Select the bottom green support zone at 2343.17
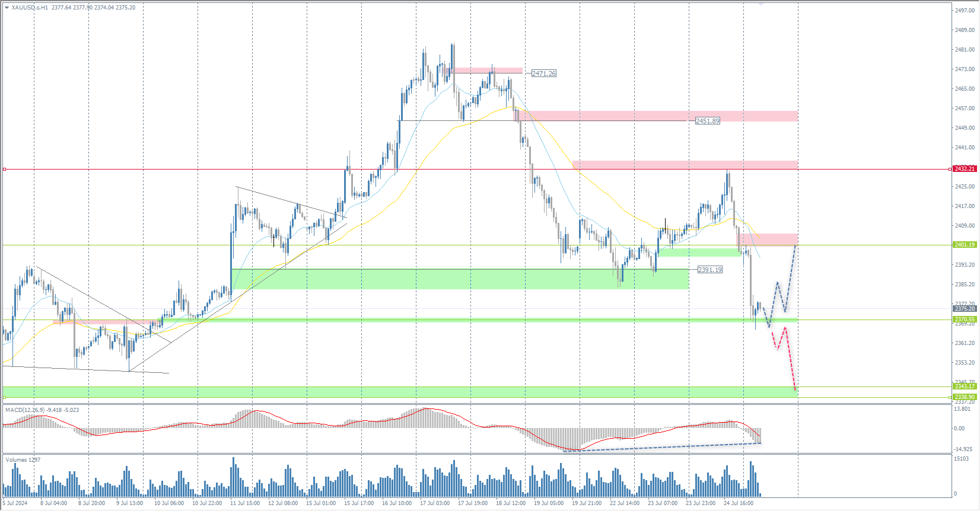Screen dimensions: 980x511 tap(400, 392)
